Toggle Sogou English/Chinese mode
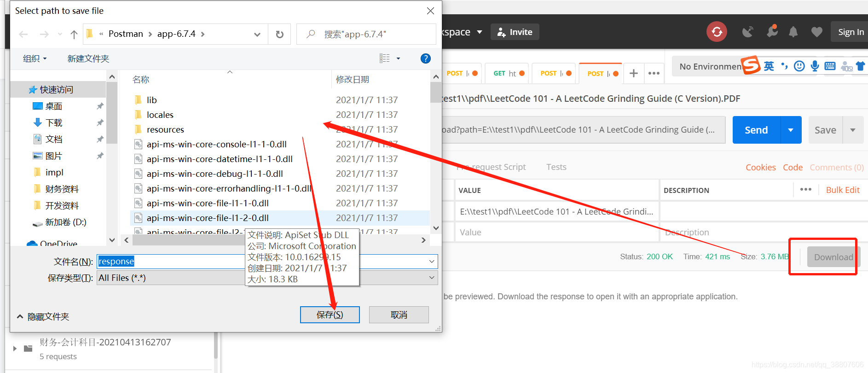The image size is (868, 373). [x=769, y=66]
